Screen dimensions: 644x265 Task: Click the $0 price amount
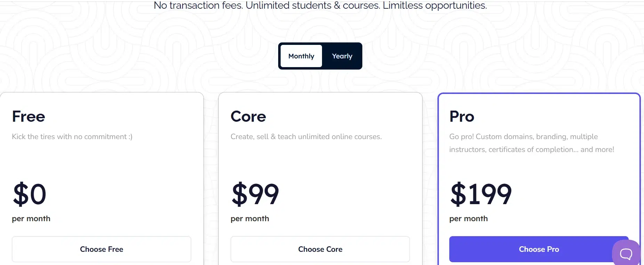(30, 194)
